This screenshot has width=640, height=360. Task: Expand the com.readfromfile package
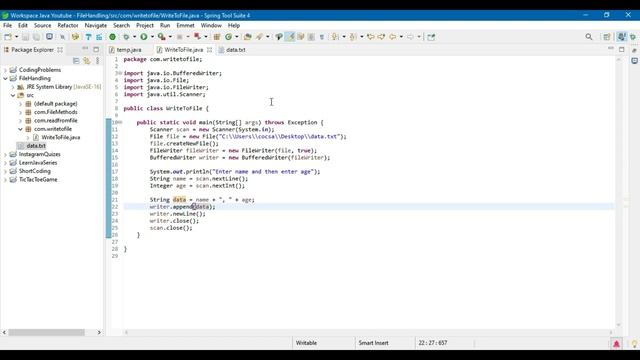(x=20, y=121)
